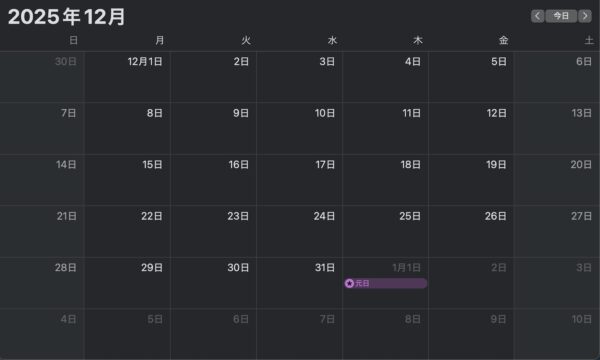This screenshot has height=360, width=600.
Task: Click the 2025年12月 month title
Action: pyautogui.click(x=67, y=17)
